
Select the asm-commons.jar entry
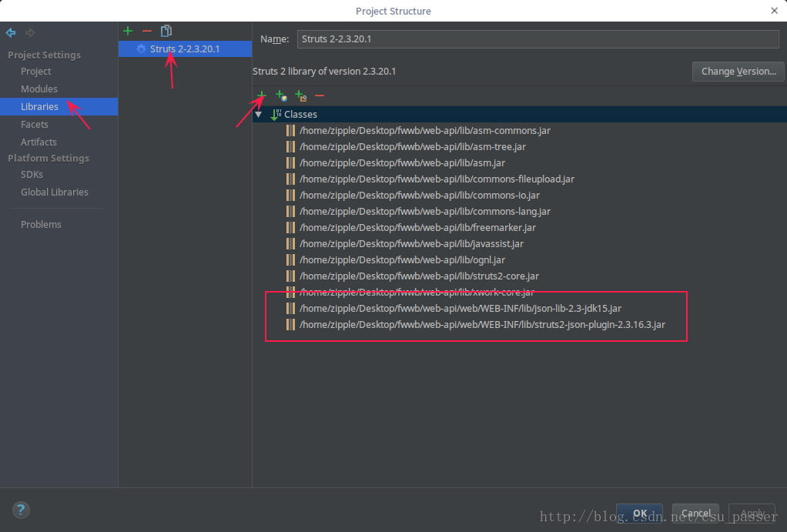[424, 130]
